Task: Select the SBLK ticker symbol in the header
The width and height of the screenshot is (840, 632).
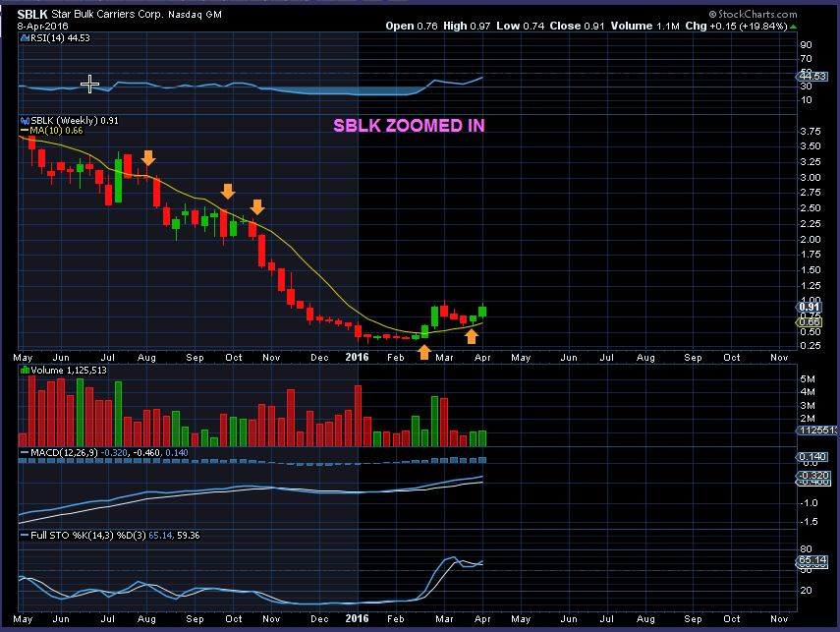Action: pyautogui.click(x=32, y=15)
